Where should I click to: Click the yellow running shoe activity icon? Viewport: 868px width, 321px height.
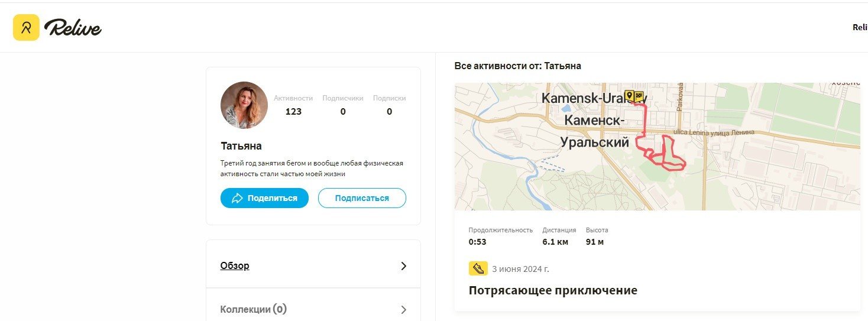click(x=478, y=269)
